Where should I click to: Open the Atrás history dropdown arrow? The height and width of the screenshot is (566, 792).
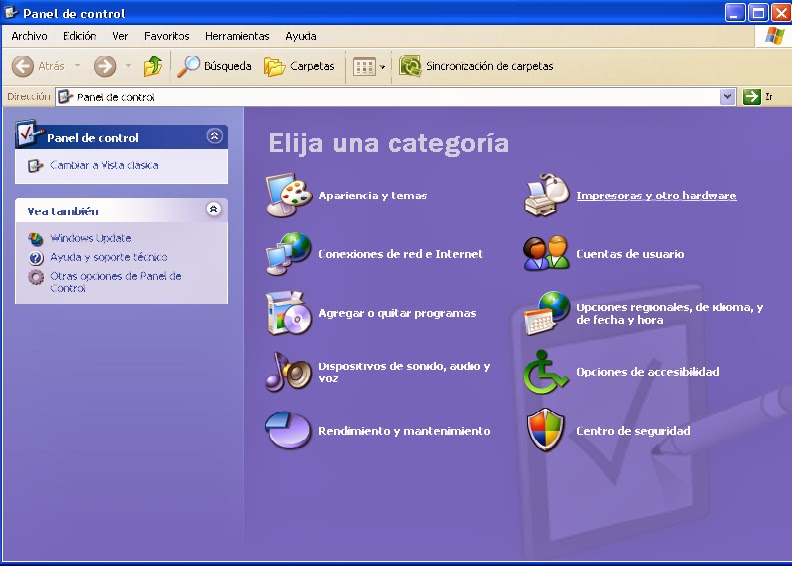click(77, 66)
